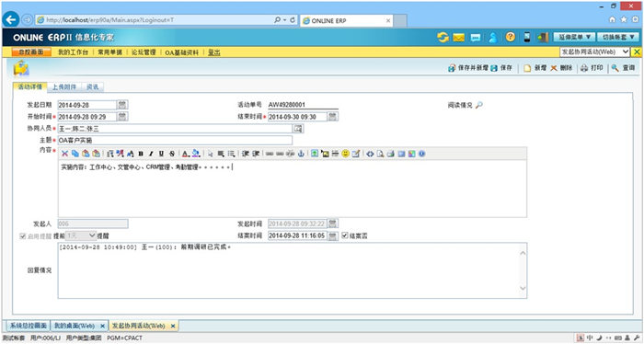The image size is (644, 344).
Task: Expand the 发起协同活动(Web) combo box
Action: tap(594, 52)
